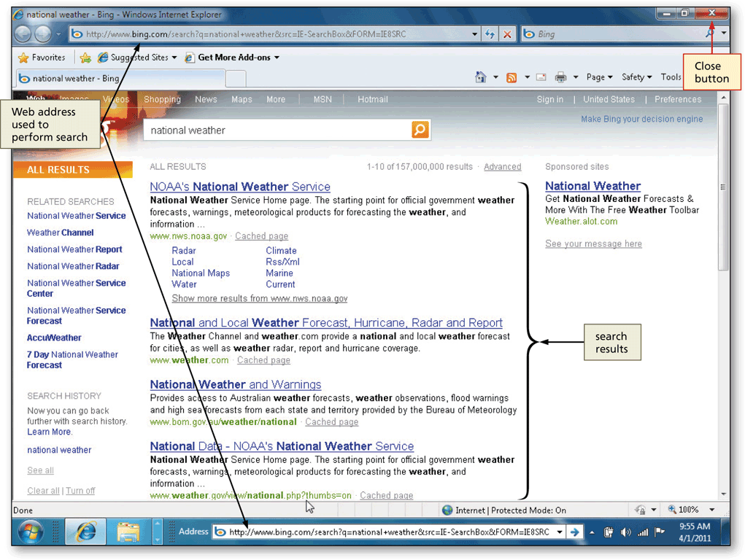Click the Sign in link
Viewport: 745px width, 560px height.
[549, 99]
